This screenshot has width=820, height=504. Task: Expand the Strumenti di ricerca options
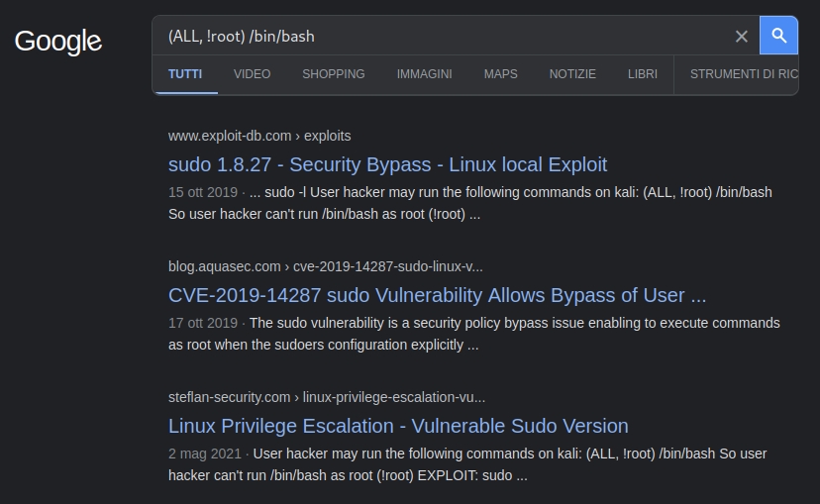point(743,74)
